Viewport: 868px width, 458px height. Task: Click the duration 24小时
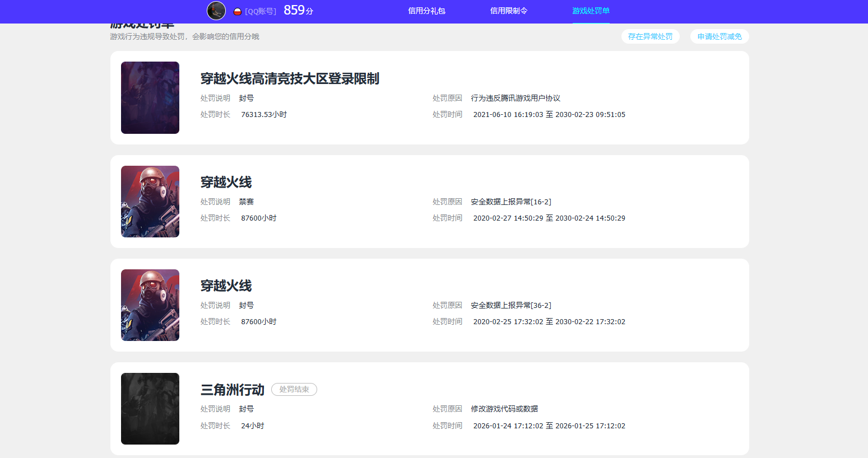tap(253, 426)
